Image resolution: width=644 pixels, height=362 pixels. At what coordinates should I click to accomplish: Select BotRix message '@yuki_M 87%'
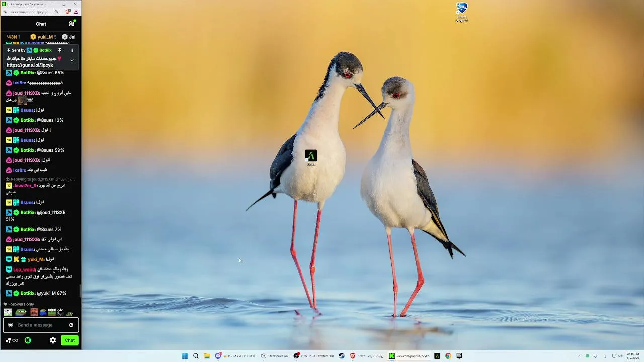coord(36,293)
